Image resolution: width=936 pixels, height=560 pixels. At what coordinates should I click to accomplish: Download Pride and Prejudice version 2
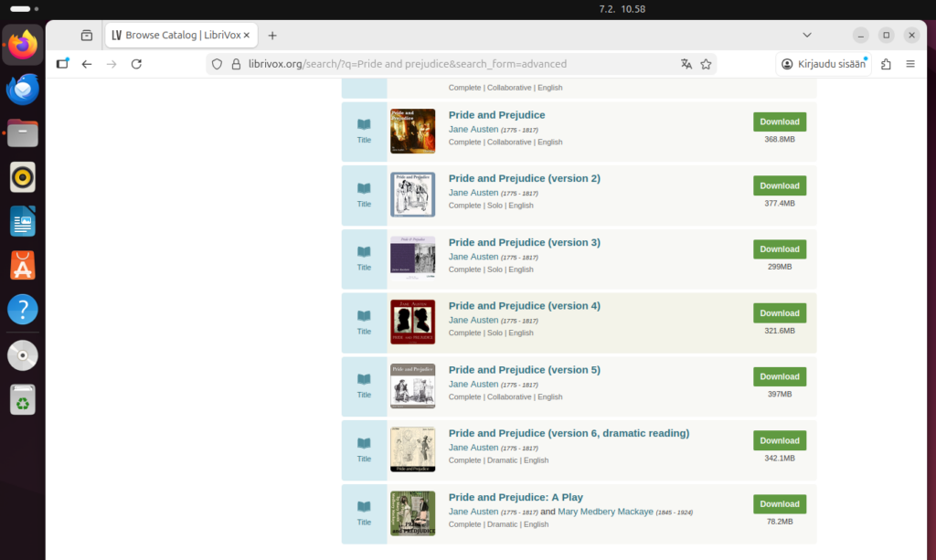pyautogui.click(x=779, y=185)
